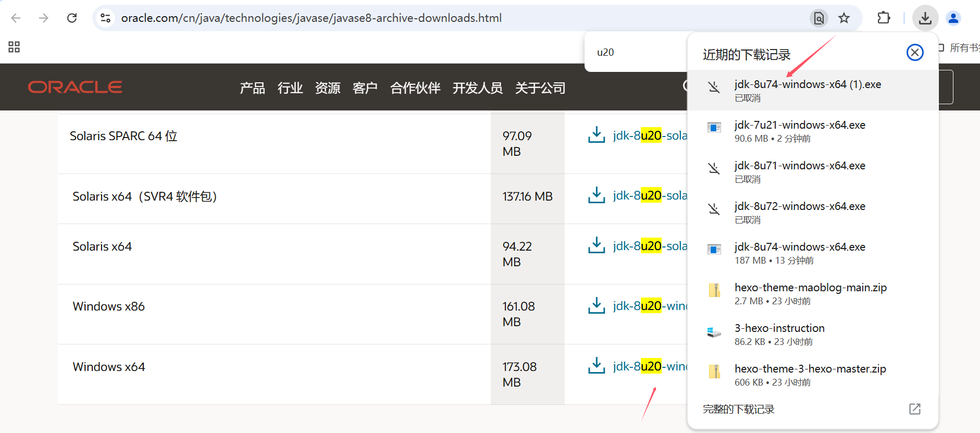Click zip icon of hexo-theme-maoblog-main.zip
This screenshot has height=433, width=980.
714,290
